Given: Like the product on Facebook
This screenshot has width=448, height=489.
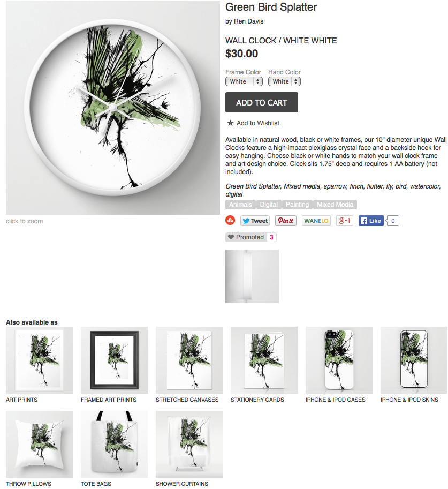Looking at the screenshot, I should [x=371, y=221].
